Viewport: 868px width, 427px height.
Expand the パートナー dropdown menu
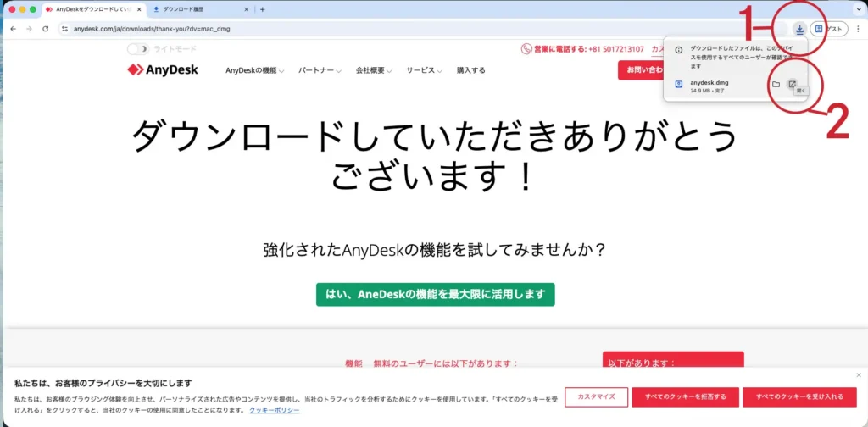[x=319, y=70]
